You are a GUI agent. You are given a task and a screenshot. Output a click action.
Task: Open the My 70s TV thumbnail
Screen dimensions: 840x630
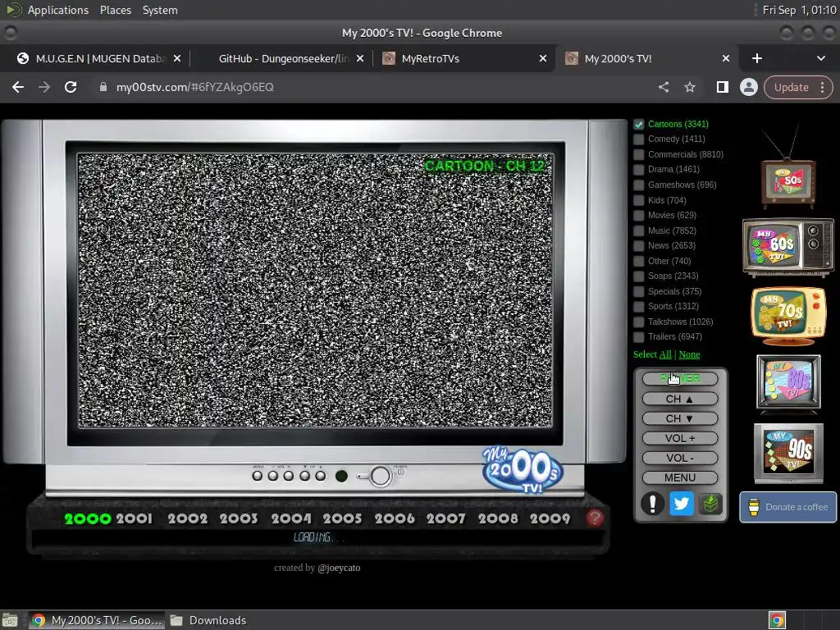click(x=788, y=316)
